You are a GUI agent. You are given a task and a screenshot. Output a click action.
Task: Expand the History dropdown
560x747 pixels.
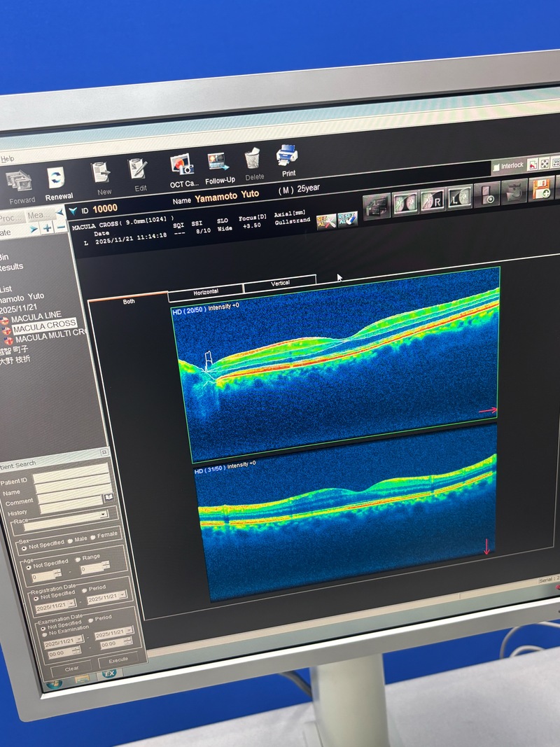click(104, 513)
